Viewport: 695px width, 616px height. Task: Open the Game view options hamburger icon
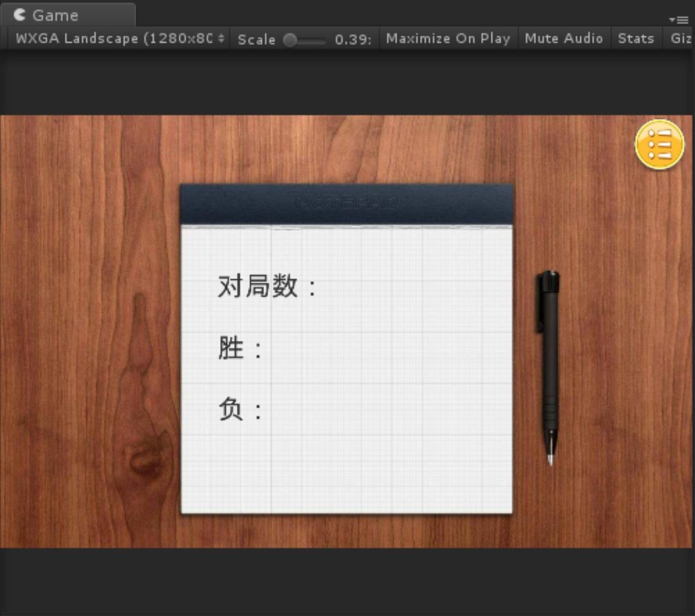(680, 19)
